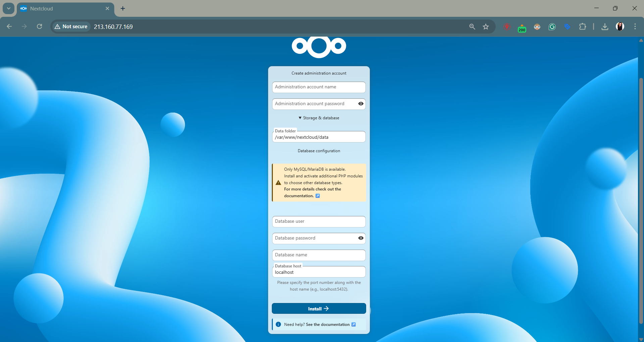Focus the Administration account name field
Screen dimensions: 644x342
[x=319, y=87]
